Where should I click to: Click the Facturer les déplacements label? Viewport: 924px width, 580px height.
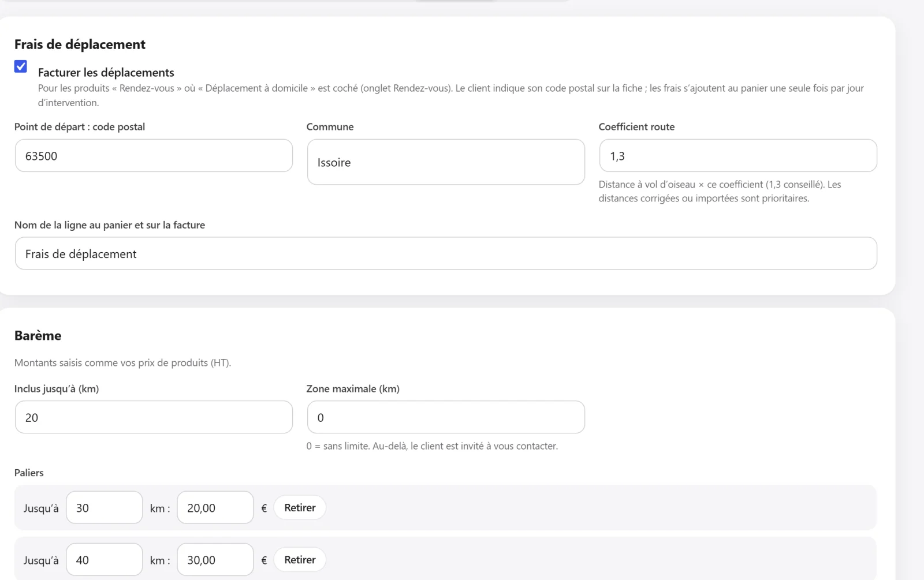pos(106,72)
